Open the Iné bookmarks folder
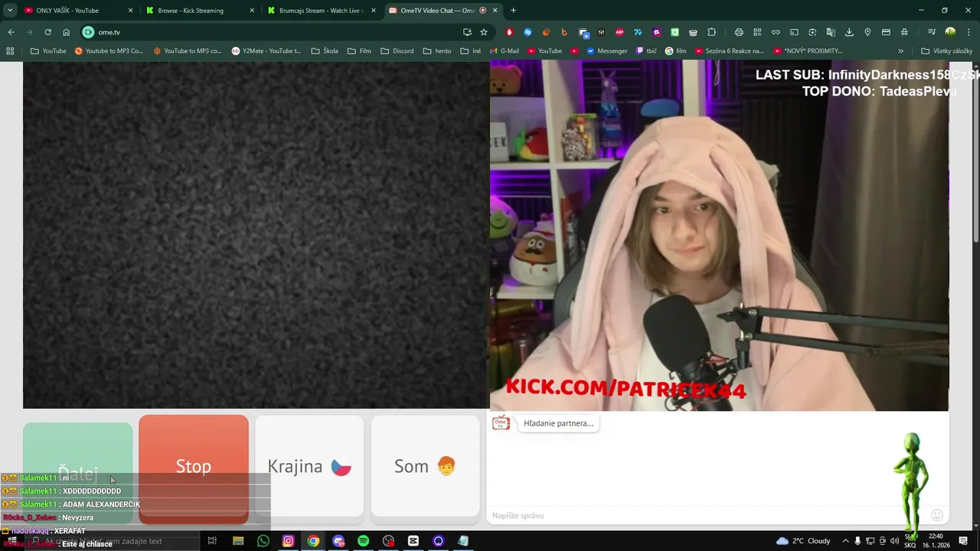The width and height of the screenshot is (980, 551). [471, 51]
